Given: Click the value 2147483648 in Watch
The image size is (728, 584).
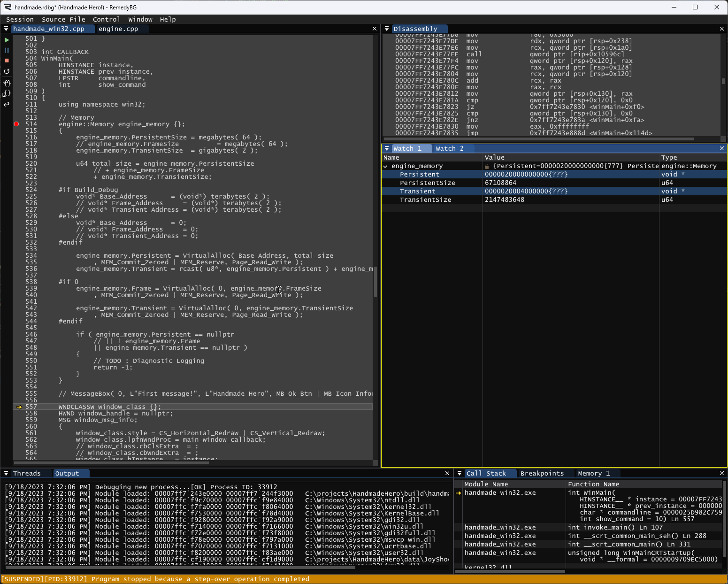Looking at the screenshot, I should [x=505, y=200].
